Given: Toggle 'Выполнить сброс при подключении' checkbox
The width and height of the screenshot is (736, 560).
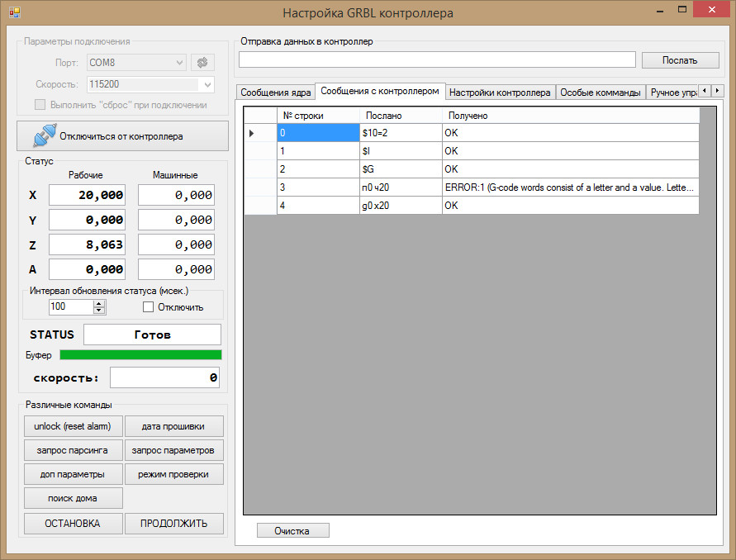Looking at the screenshot, I should [40, 105].
